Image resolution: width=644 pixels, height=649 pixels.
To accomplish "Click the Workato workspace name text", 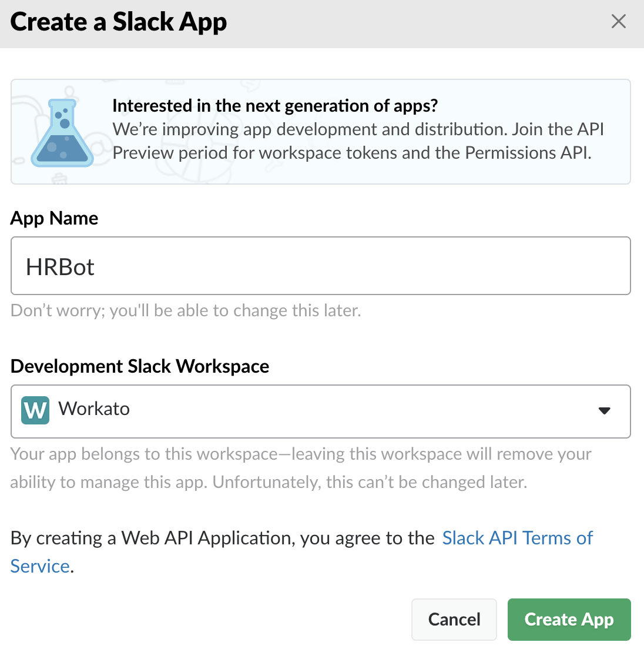I will pos(94,410).
